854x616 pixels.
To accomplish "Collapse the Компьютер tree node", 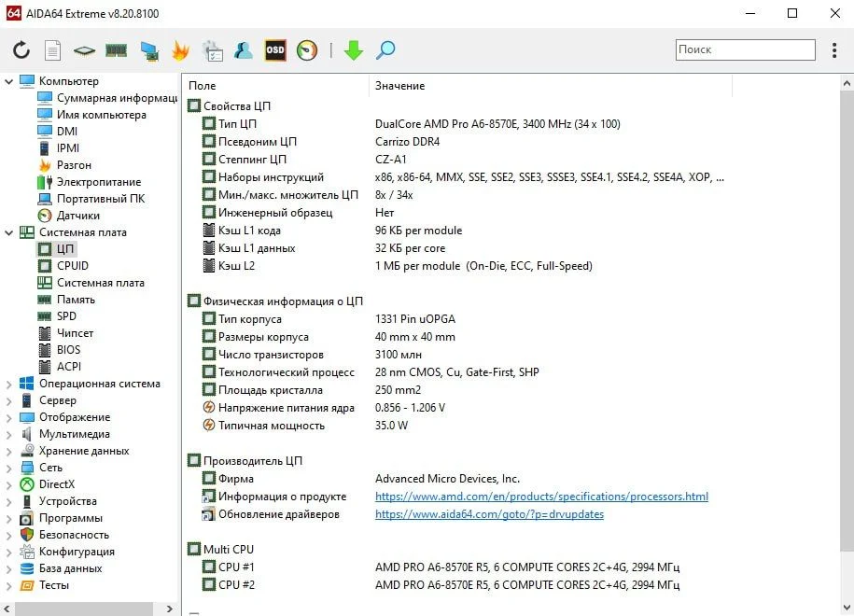I will click(x=8, y=82).
